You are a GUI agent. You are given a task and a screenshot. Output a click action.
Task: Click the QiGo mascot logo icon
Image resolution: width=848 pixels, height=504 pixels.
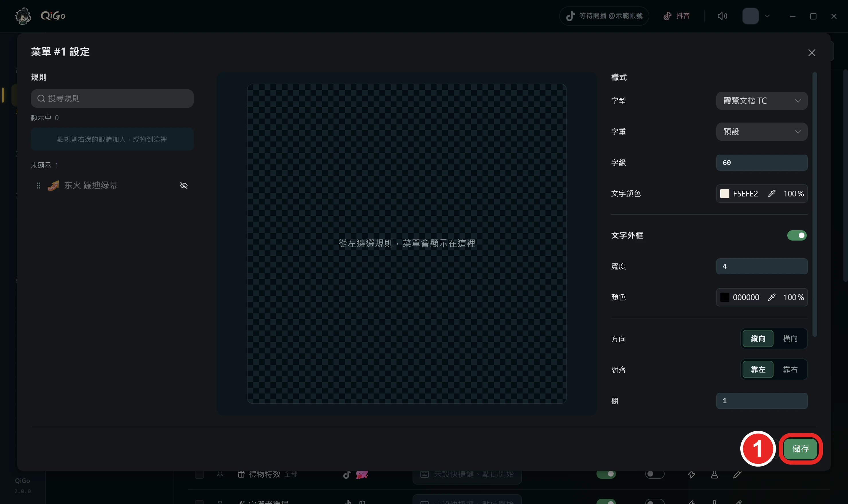(x=23, y=16)
